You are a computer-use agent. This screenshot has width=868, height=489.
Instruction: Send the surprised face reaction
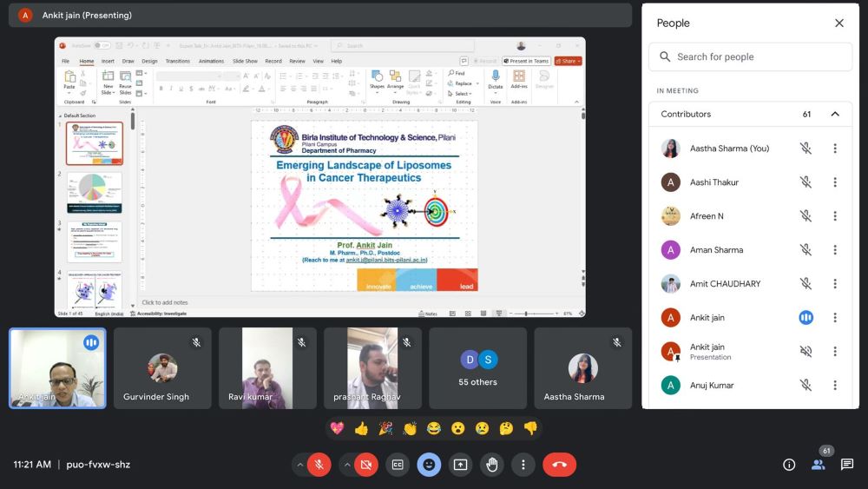coord(457,428)
